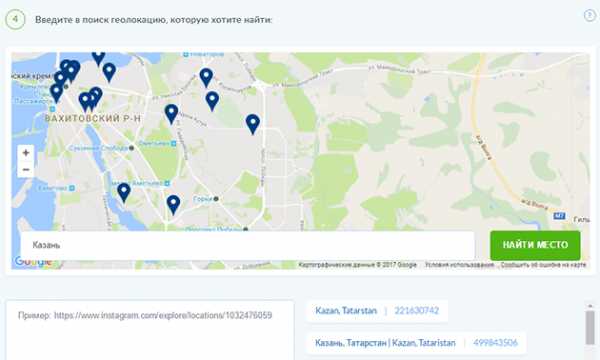Screen dimensions: 600x360
Task: Focus the Казань location search field
Action: point(248,245)
